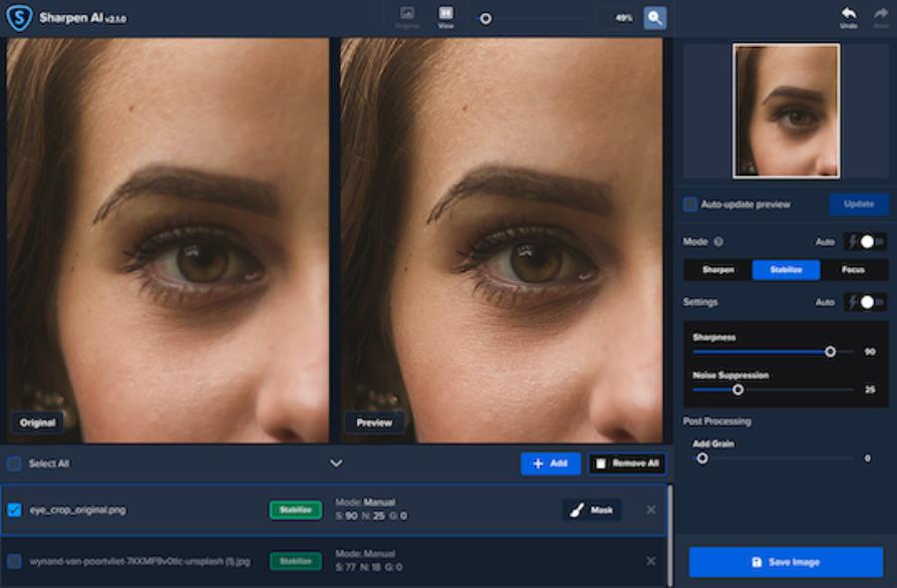Tick the Select All checkbox
Image resolution: width=897 pixels, height=588 pixels.
click(x=14, y=463)
